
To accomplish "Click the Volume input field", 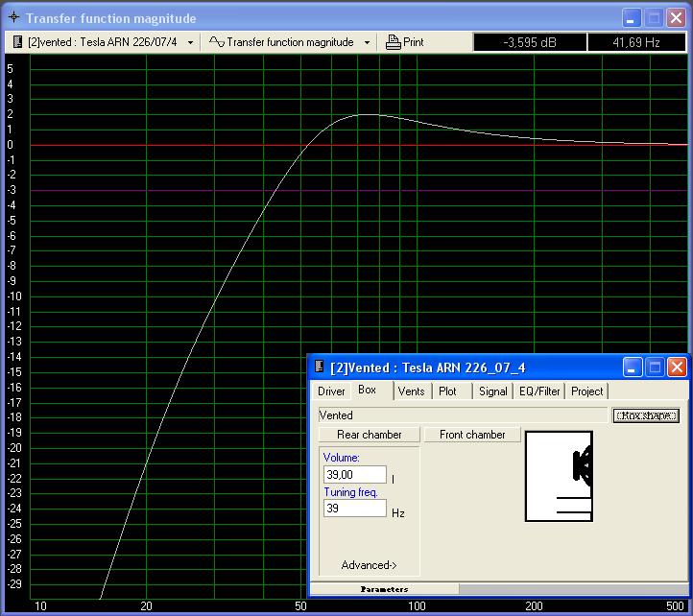I will coord(354,475).
